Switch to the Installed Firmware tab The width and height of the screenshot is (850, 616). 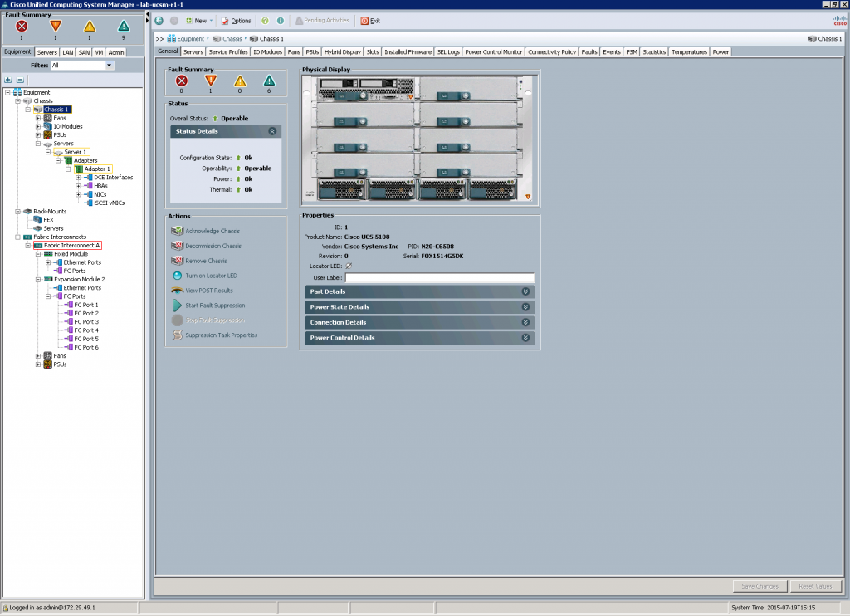click(408, 52)
